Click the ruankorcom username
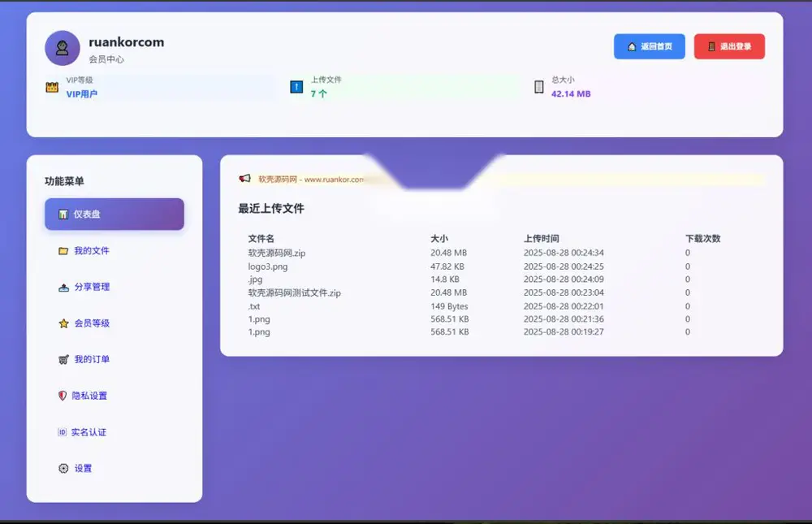The width and height of the screenshot is (812, 524). tap(127, 42)
